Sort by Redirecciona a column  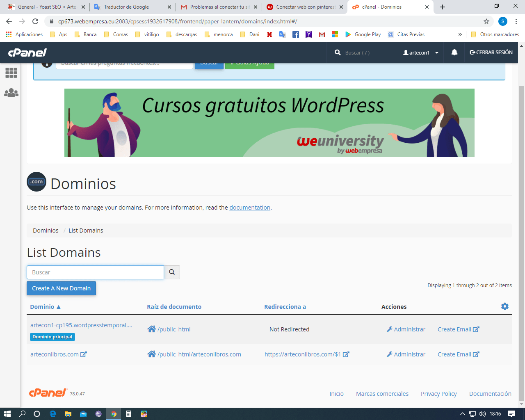(x=285, y=306)
